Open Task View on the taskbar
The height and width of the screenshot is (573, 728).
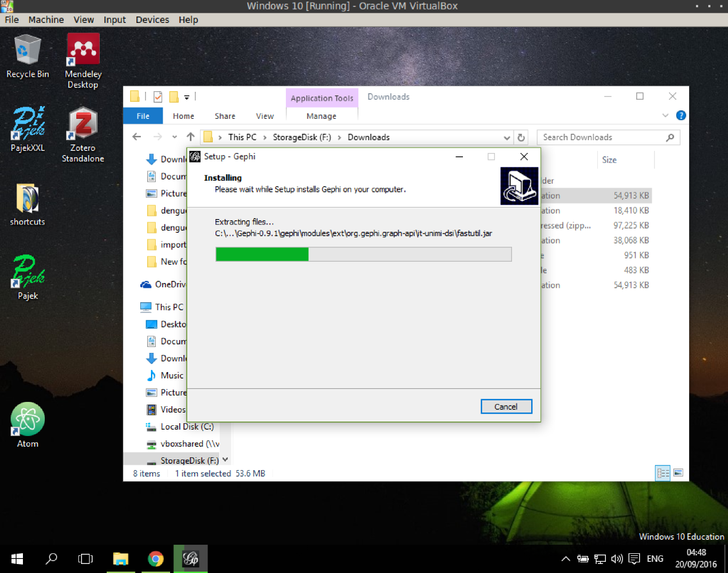tap(85, 559)
